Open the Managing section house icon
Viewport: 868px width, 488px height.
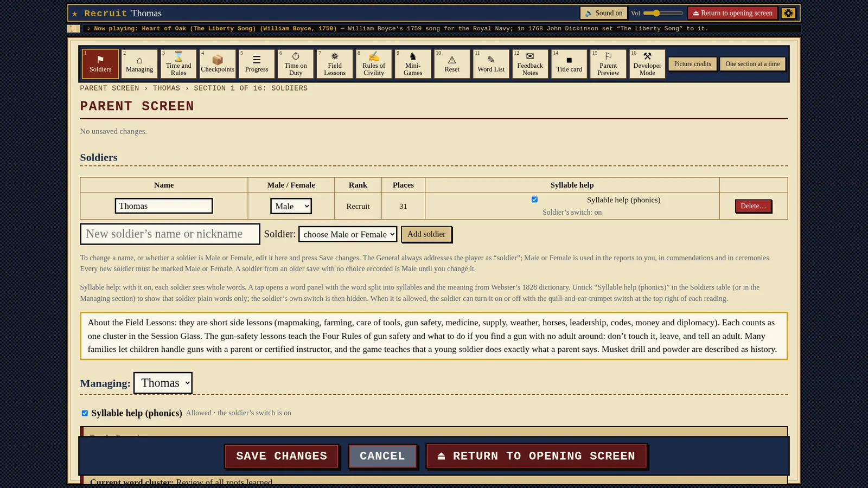(x=139, y=64)
